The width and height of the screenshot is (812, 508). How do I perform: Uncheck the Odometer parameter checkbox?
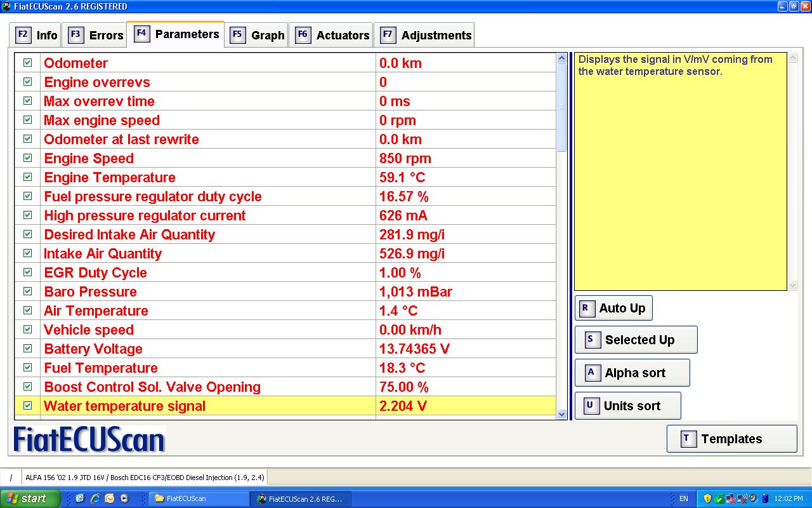28,63
